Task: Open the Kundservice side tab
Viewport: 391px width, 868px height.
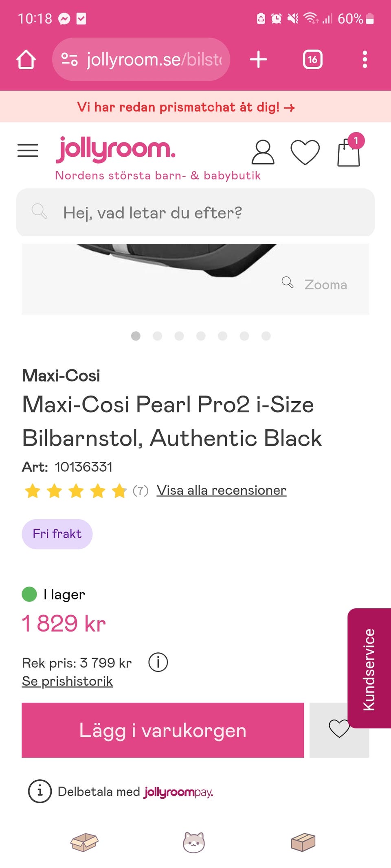Action: [369, 669]
